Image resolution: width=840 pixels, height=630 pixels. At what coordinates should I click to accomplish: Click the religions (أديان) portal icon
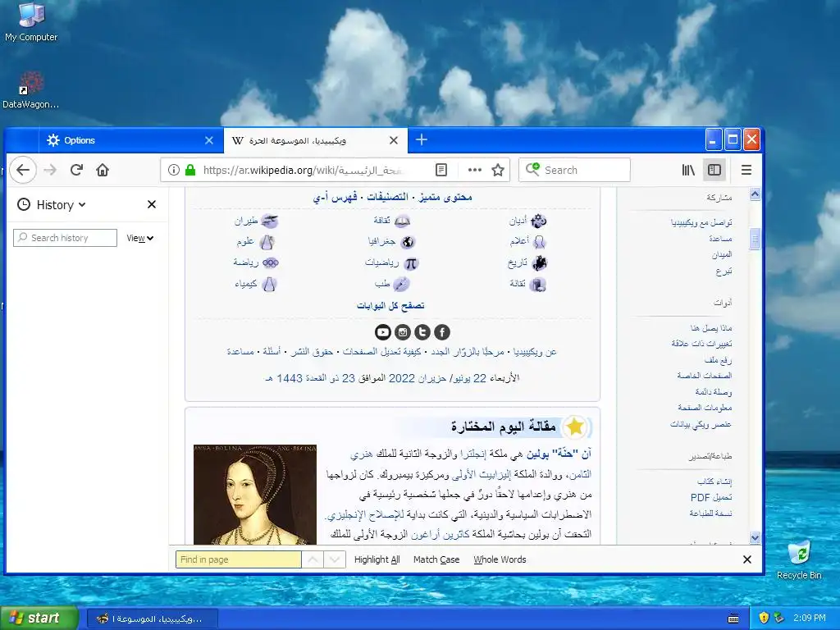tap(538, 221)
